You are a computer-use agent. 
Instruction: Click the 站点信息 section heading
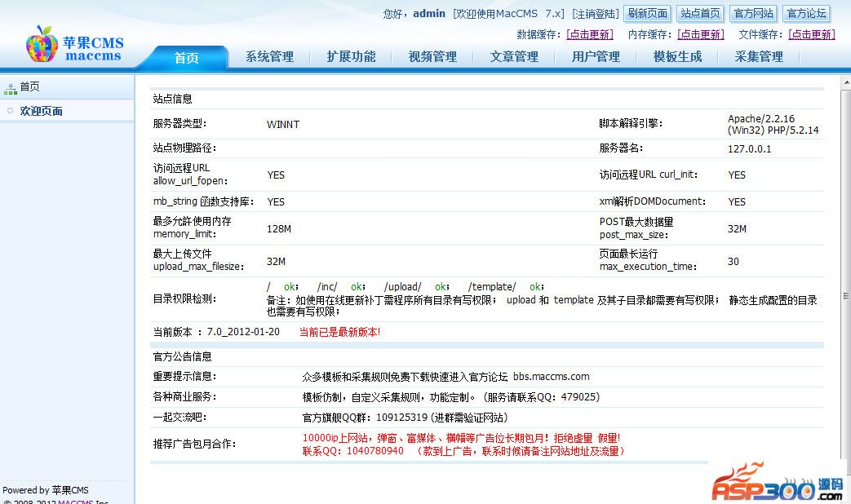pyautogui.click(x=173, y=99)
